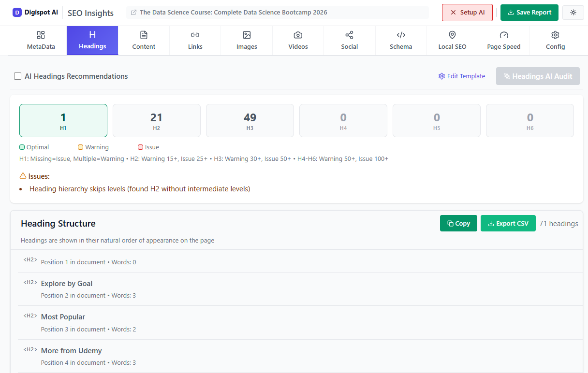Select the Videos tab
Screen dimensions: 588x373
click(x=298, y=41)
